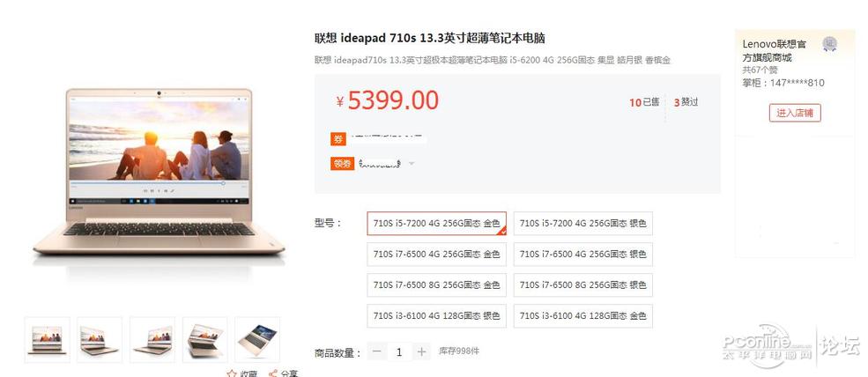Expand the coupon dropdown arrow
This screenshot has width=868, height=377.
tap(412, 163)
